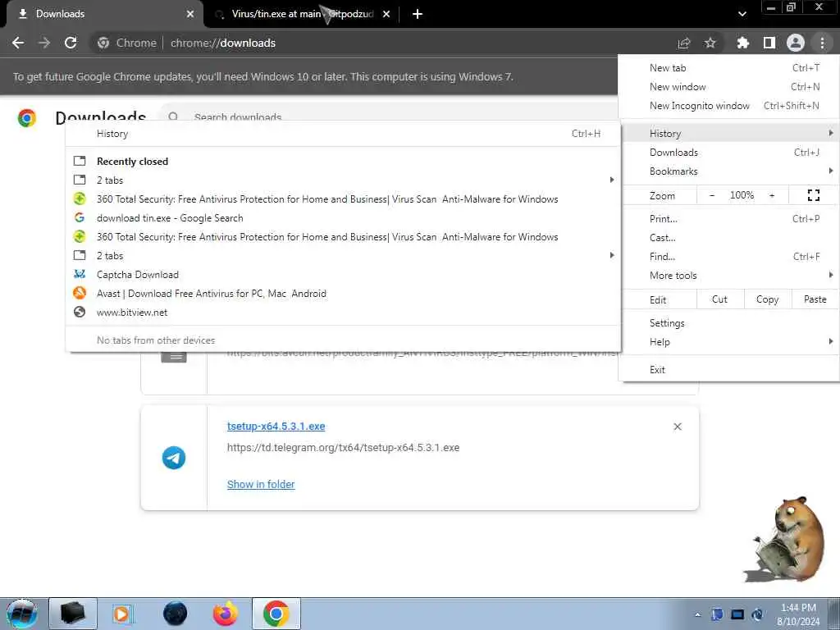Click the Chrome logo beside Downloads heading

tap(27, 117)
